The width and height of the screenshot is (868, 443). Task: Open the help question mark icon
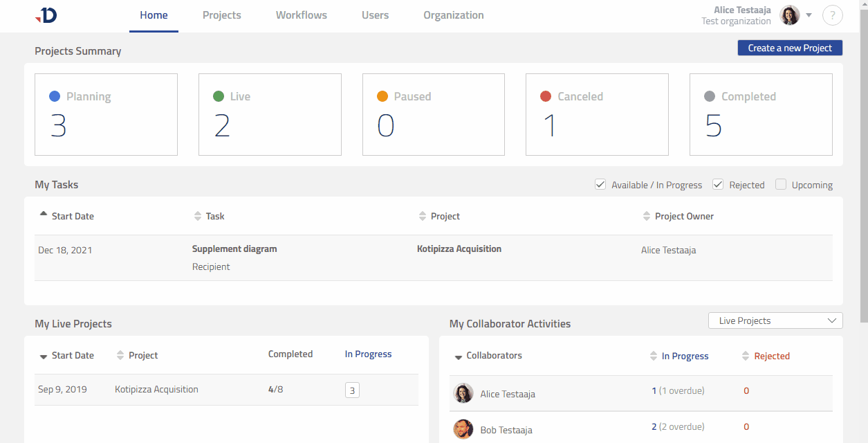click(832, 15)
